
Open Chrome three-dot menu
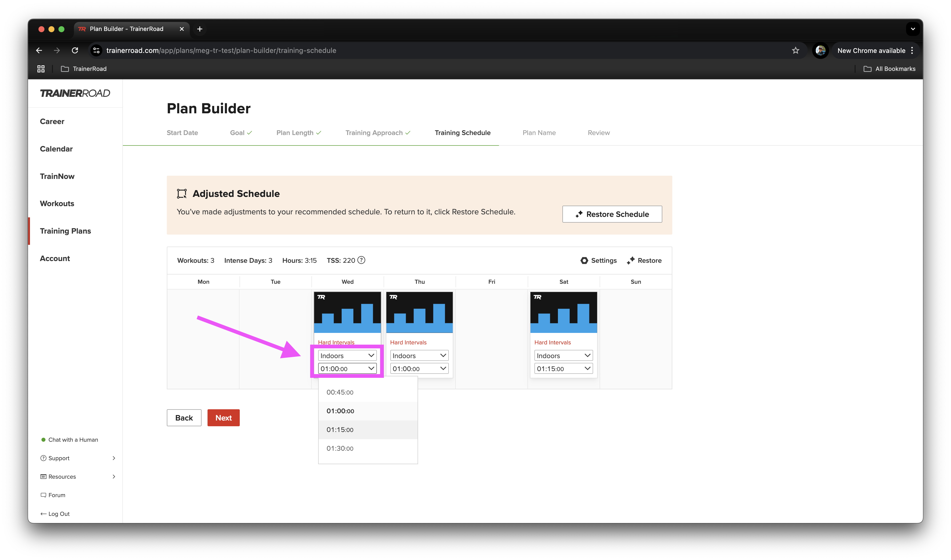(912, 51)
